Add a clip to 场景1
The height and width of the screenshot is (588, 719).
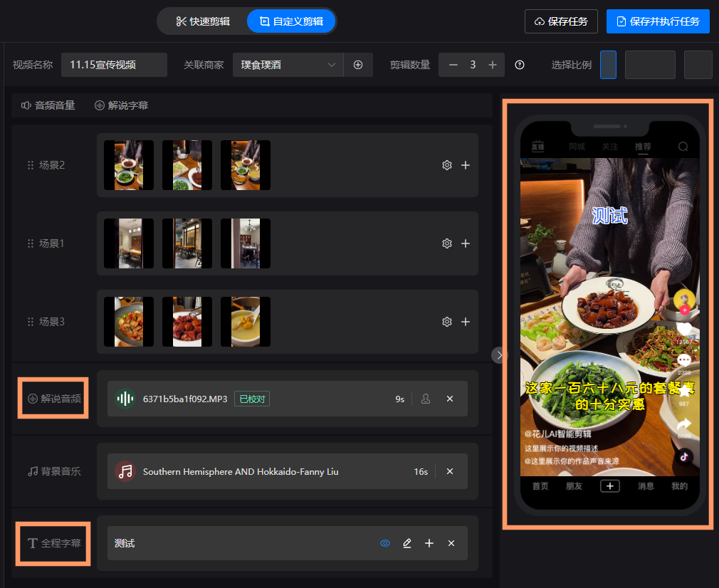(466, 243)
